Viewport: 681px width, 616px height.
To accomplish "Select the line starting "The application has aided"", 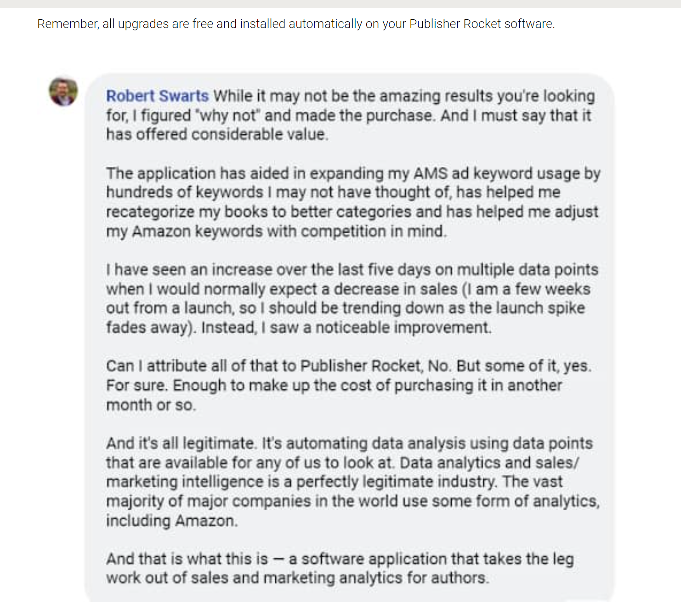I will (353, 173).
